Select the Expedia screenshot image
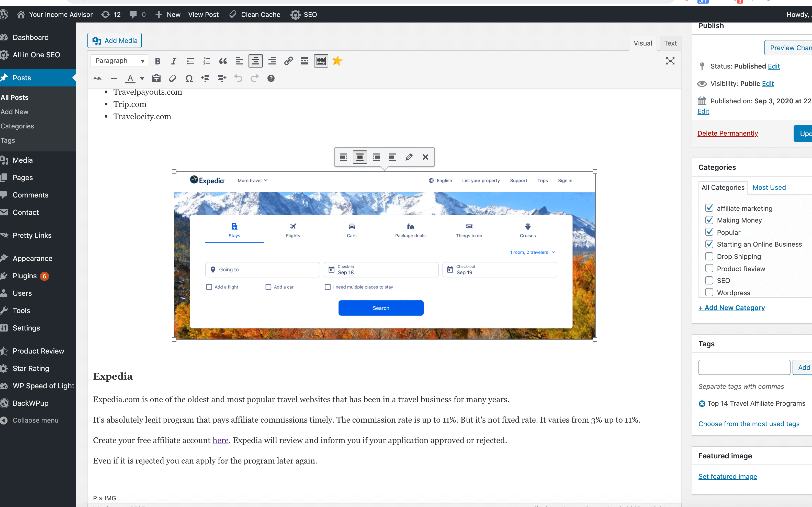The image size is (812, 507). coord(384,256)
